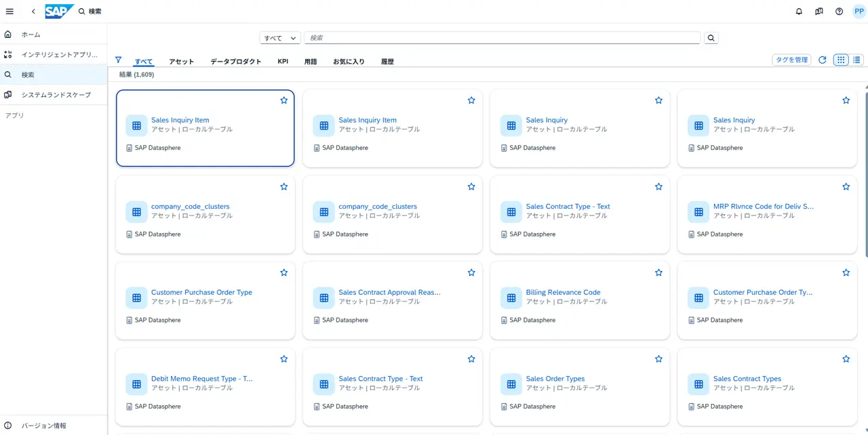Switch to the お気に入り tab
This screenshot has height=435, width=868.
point(349,62)
